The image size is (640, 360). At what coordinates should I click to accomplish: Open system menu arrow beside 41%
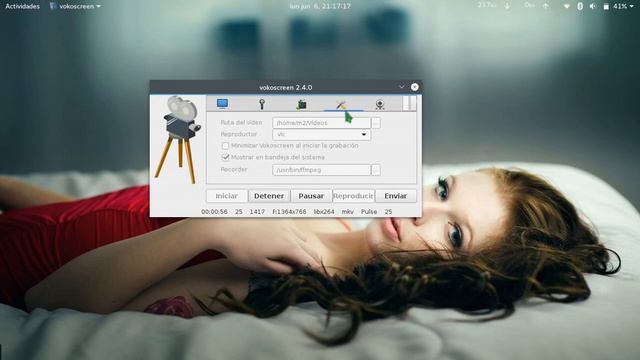pyautogui.click(x=632, y=7)
